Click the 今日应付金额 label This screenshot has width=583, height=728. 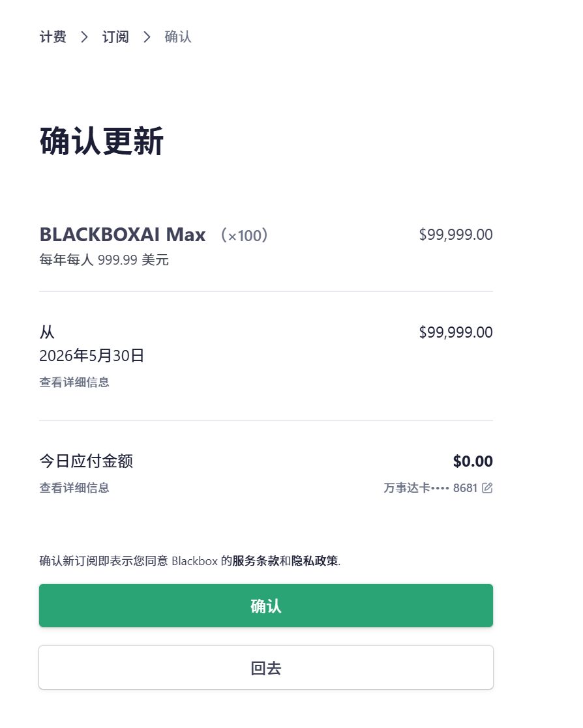coord(86,461)
